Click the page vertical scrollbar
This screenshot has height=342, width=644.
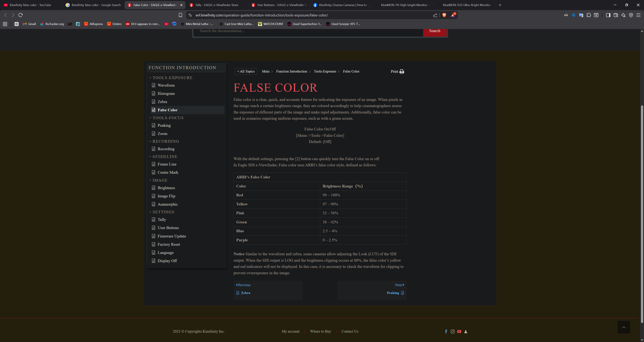point(642,213)
